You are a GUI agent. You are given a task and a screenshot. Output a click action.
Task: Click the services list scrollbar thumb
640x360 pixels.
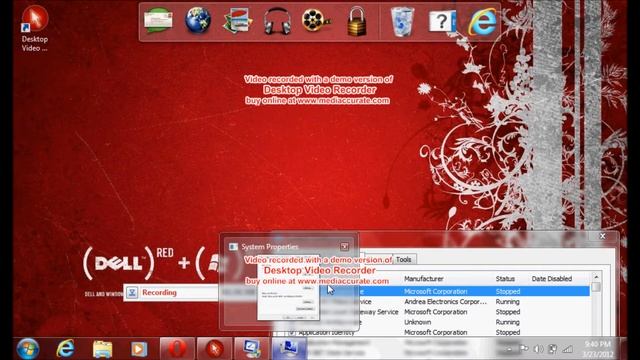point(596,287)
